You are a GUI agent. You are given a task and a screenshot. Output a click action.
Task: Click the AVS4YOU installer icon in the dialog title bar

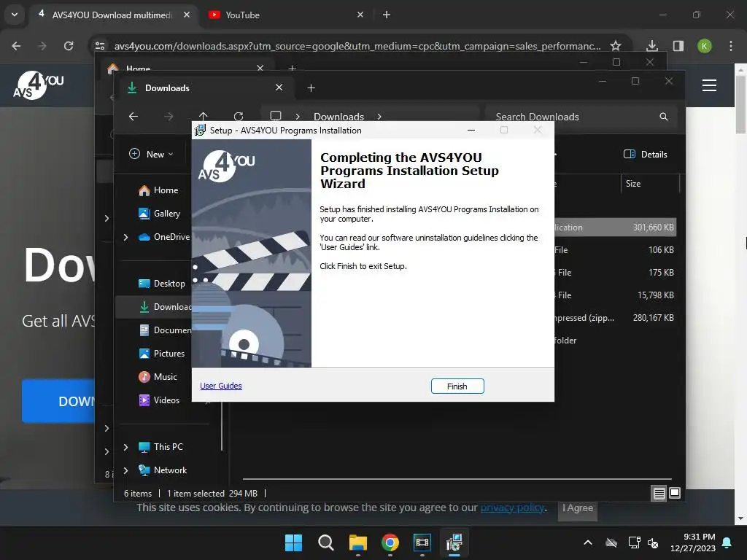tap(200, 130)
